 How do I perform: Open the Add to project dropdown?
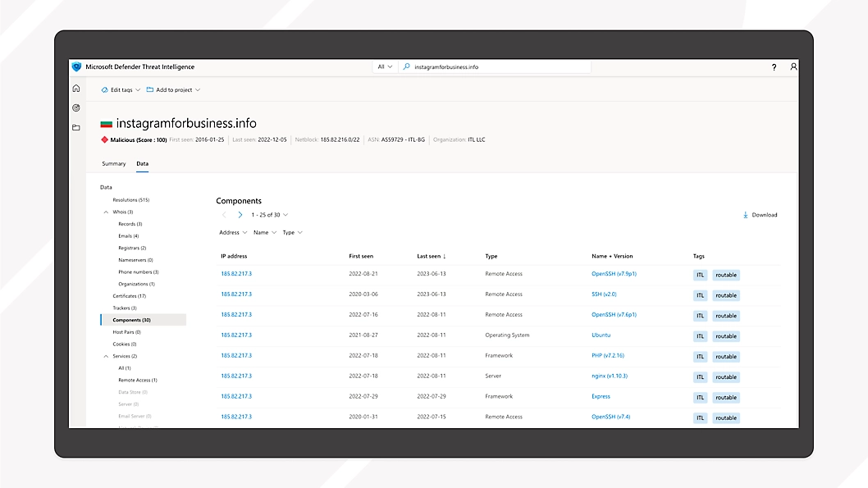[x=173, y=90]
